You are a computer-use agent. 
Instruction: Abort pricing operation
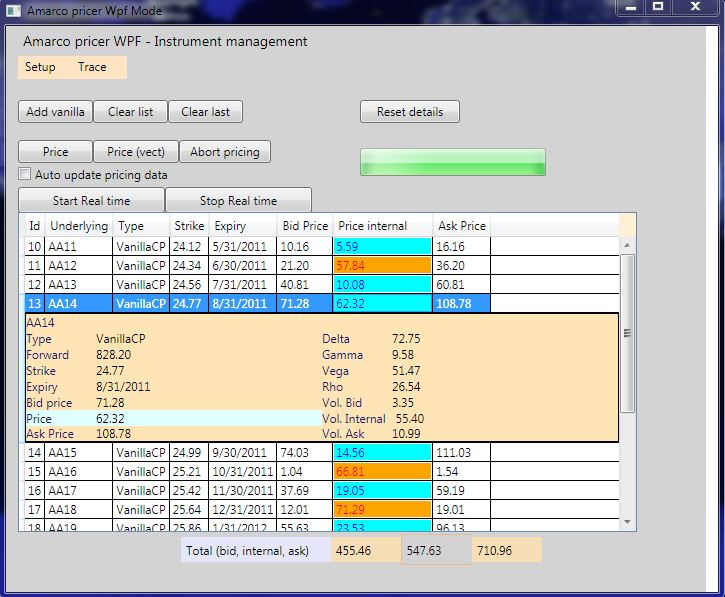225,152
